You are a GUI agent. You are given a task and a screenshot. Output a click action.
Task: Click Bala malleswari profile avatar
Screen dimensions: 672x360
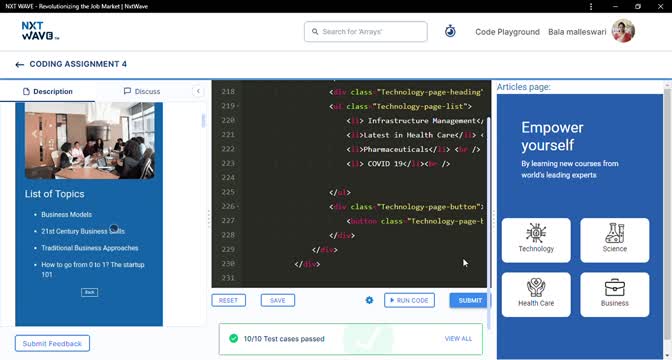coord(623,31)
